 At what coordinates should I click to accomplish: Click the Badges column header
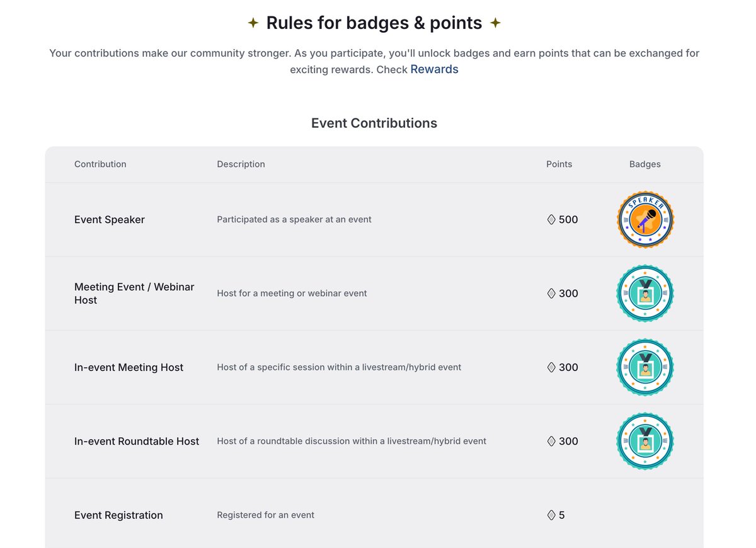(644, 164)
